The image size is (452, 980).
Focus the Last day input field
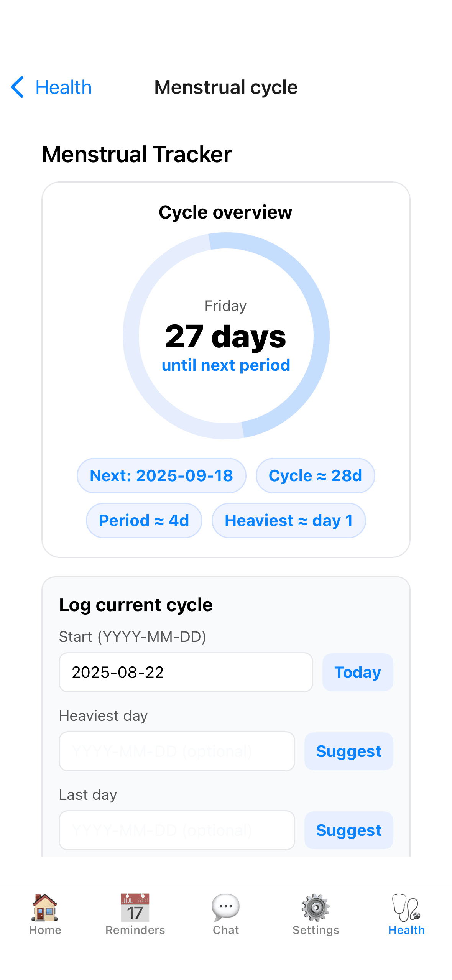click(x=177, y=830)
